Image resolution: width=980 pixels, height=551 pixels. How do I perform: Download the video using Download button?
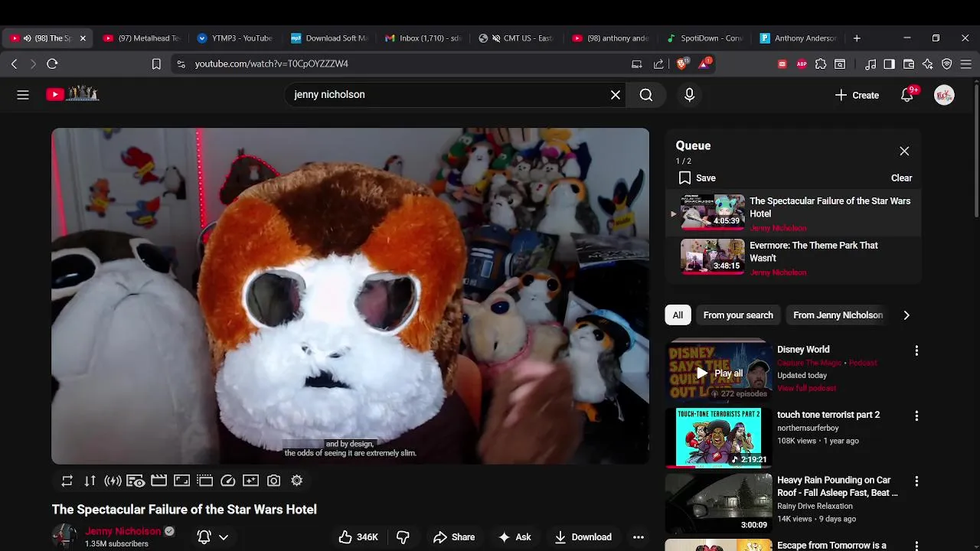[583, 537]
